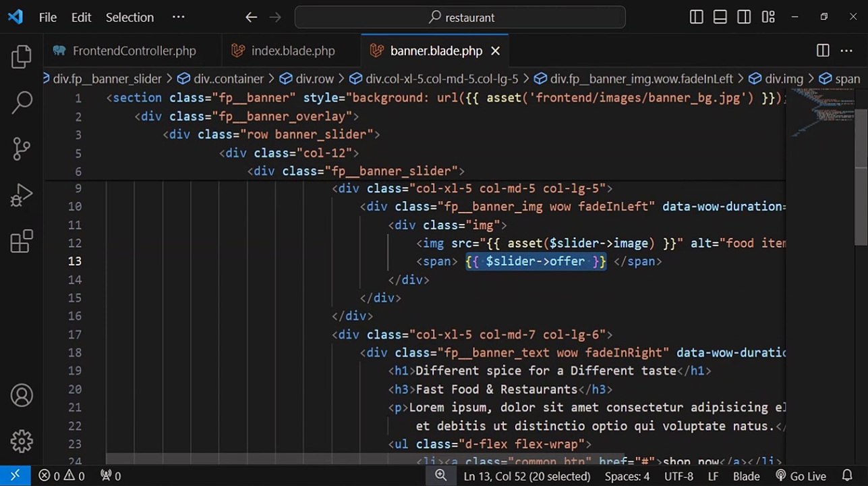
Task: Open the File menu
Action: click(48, 18)
